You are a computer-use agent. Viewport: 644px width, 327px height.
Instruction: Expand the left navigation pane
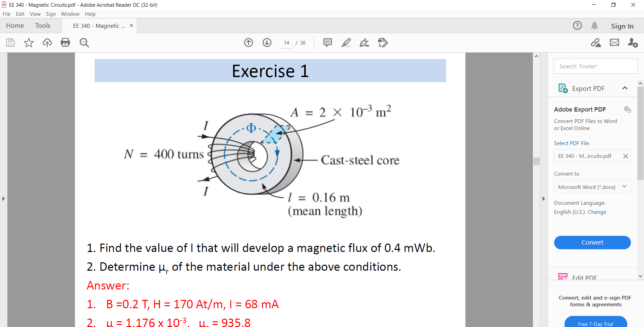point(4,198)
